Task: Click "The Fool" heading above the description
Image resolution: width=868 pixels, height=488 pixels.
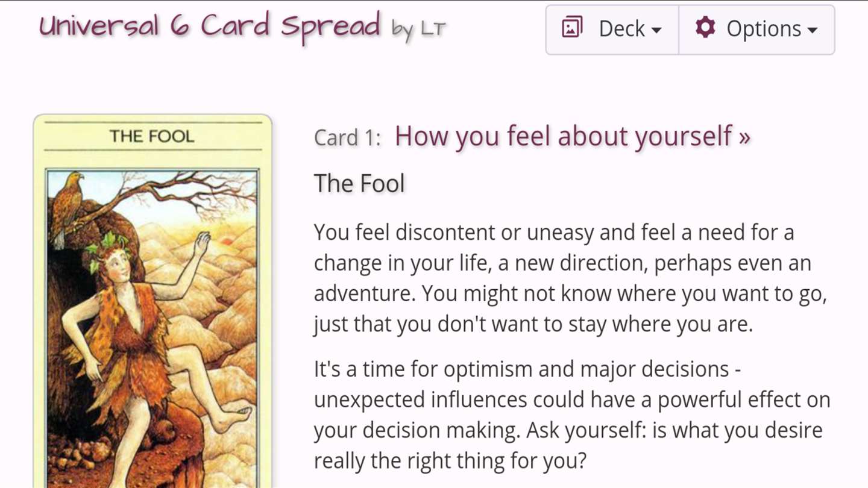Action: coord(359,184)
